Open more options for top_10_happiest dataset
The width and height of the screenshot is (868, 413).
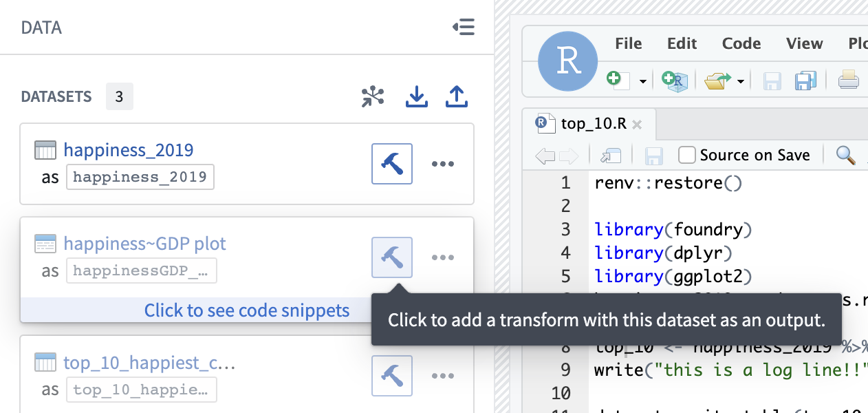coord(443,376)
